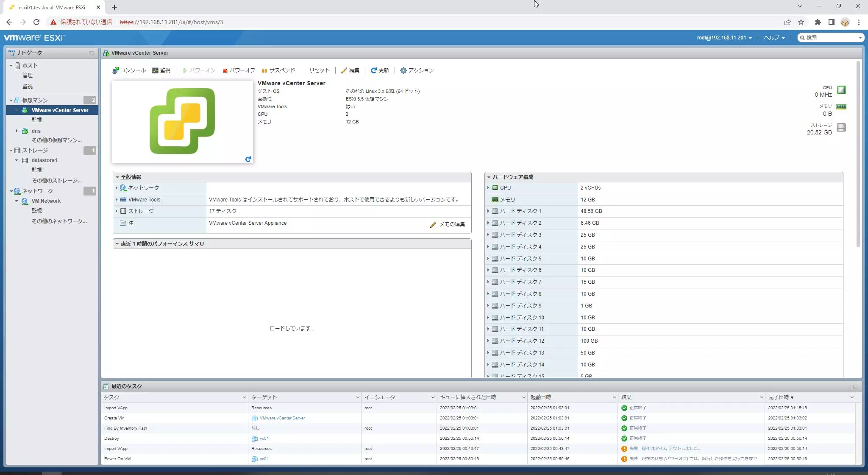
Task: Expand the CPU hardware row
Action: 488,188
